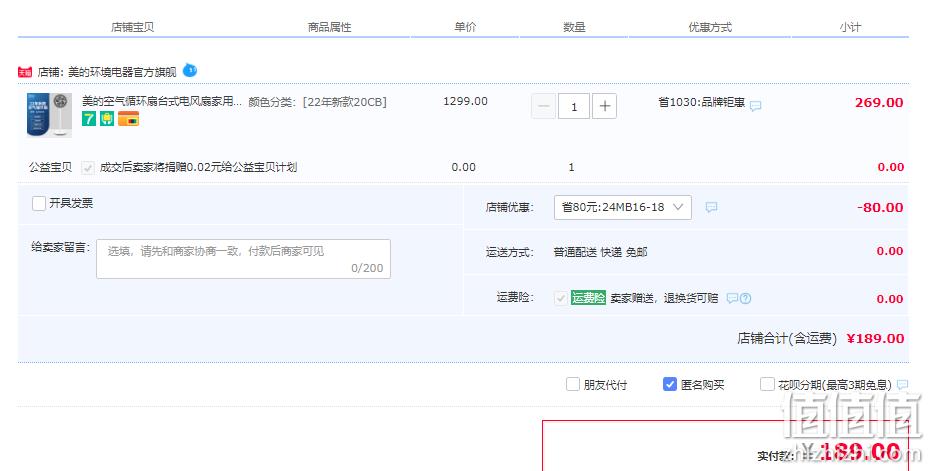Click the 小计 column header
The height and width of the screenshot is (471, 931).
click(850, 27)
